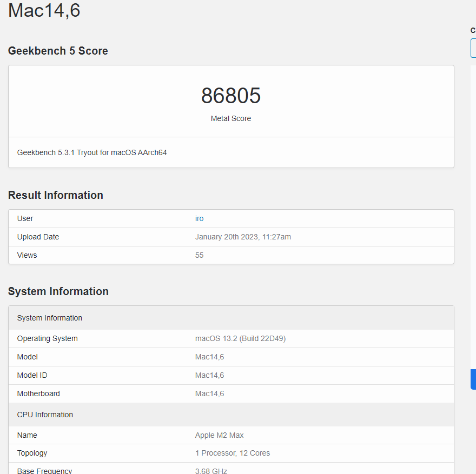Click the CPU Information subheader row
476x474 pixels.
(x=231, y=415)
